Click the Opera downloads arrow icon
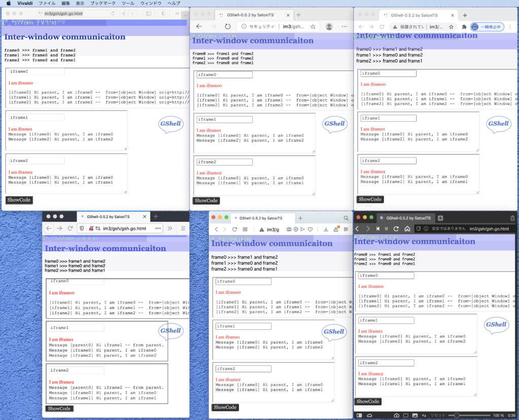 326,230
